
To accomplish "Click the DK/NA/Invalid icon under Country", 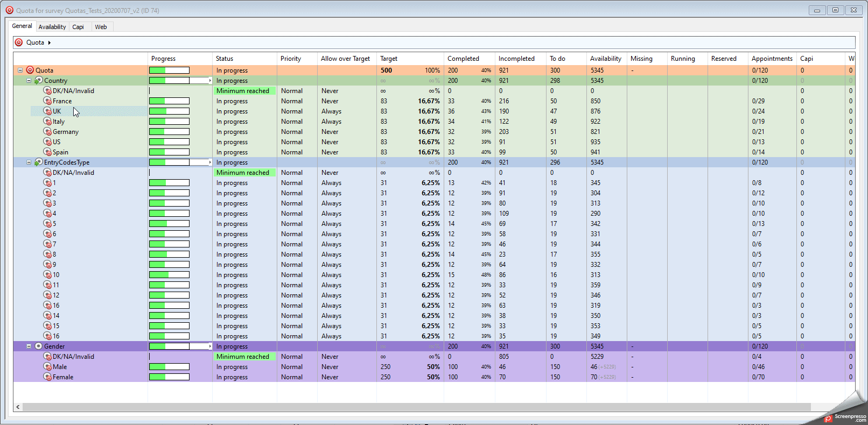I will (x=47, y=90).
